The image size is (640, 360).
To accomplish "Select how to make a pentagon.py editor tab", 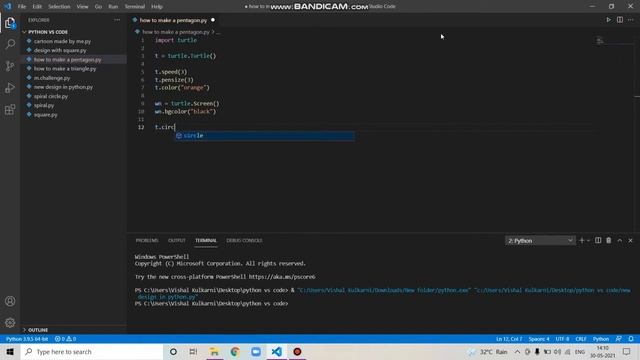I will click(173, 20).
